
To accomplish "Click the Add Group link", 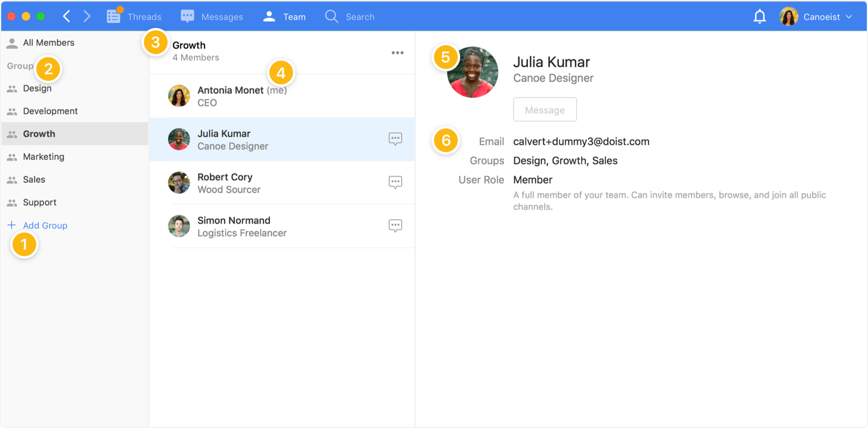I will (x=45, y=225).
